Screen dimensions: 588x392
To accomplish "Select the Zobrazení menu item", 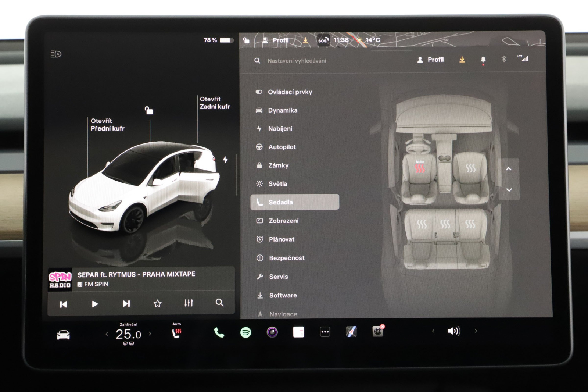I will [x=283, y=221].
